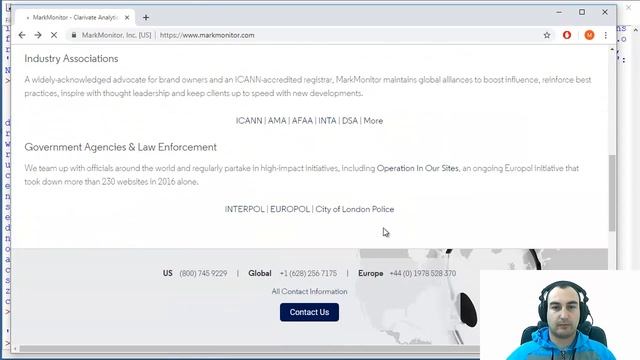Click the Europe phone number +44 (0) 1978 528 370
This screenshot has height=360, width=640.
coord(422,273)
